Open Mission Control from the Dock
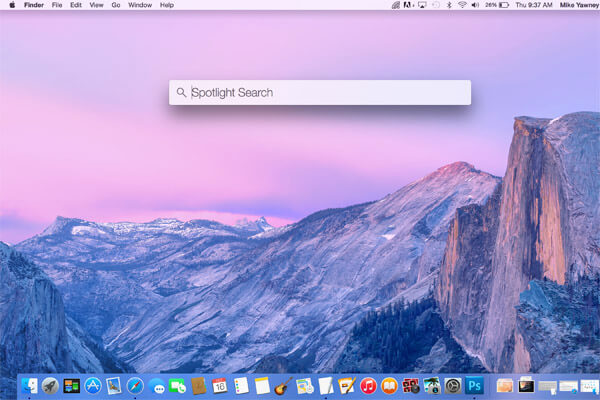This screenshot has width=600, height=400. [x=72, y=386]
